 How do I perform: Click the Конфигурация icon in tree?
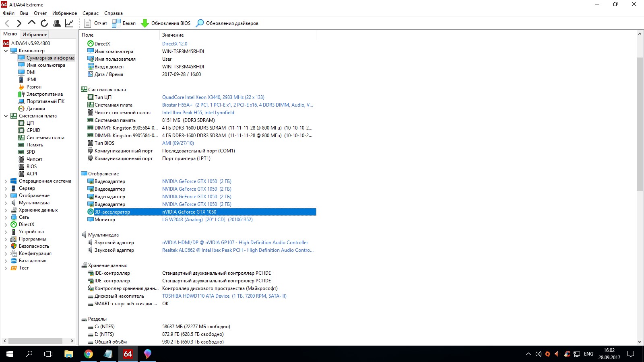point(14,253)
